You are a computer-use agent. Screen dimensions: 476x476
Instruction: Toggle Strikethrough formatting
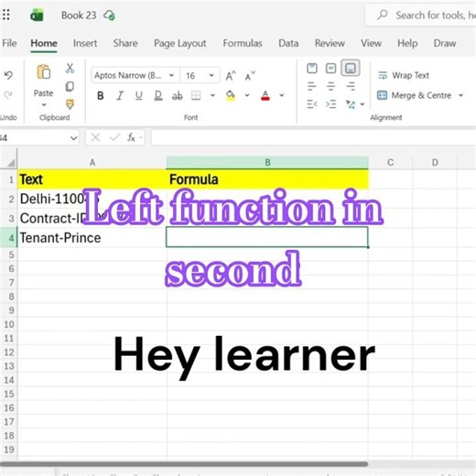pos(178,96)
